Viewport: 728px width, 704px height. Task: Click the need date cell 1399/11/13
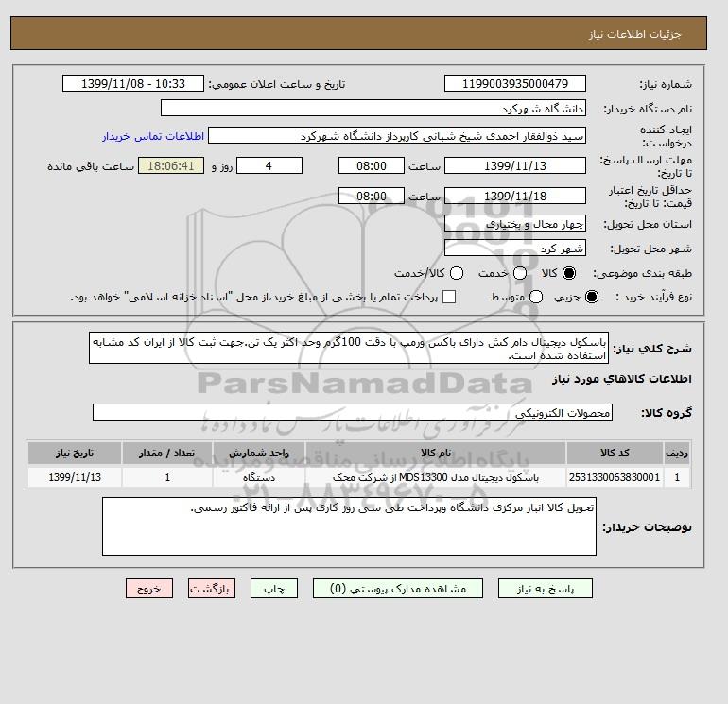75,477
